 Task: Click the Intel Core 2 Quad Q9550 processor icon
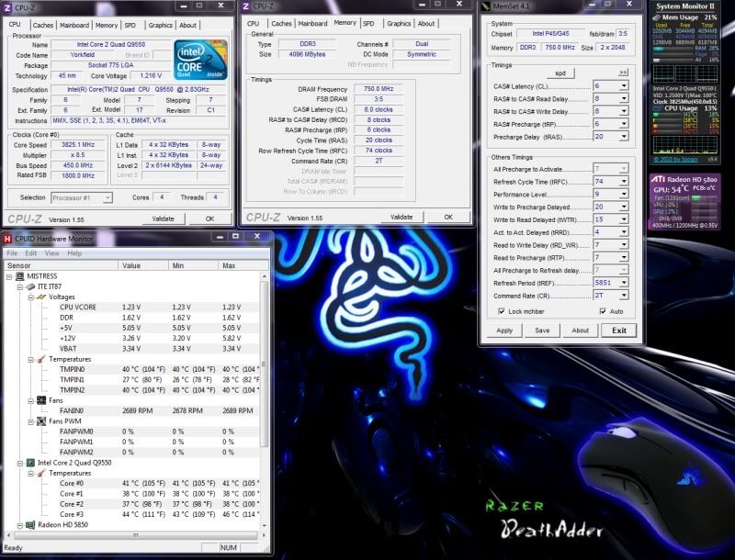pos(30,463)
